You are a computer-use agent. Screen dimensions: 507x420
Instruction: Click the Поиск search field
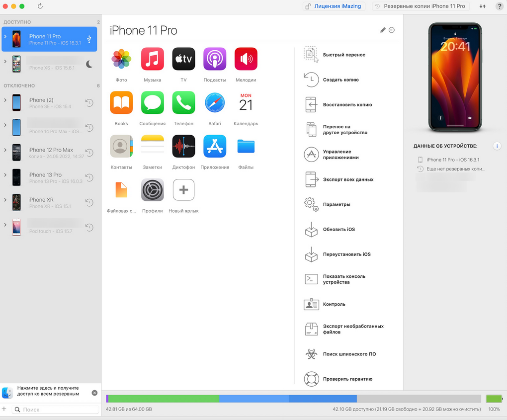coord(55,410)
